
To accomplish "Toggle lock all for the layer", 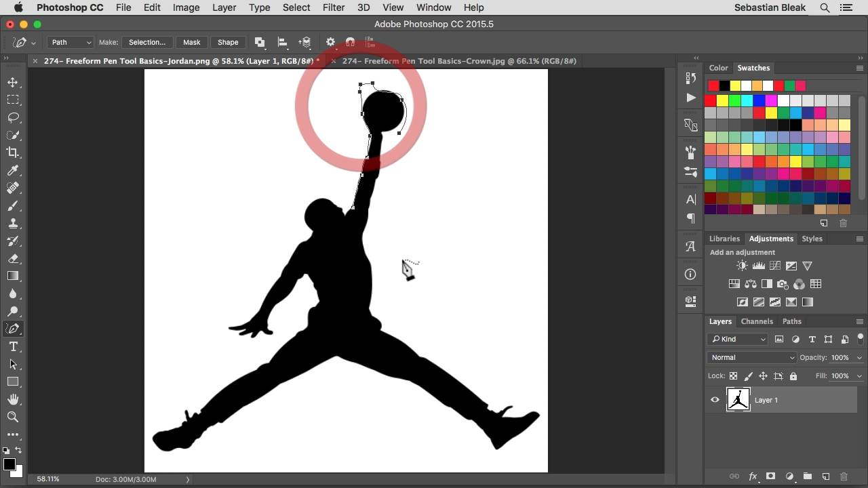I will 793,376.
